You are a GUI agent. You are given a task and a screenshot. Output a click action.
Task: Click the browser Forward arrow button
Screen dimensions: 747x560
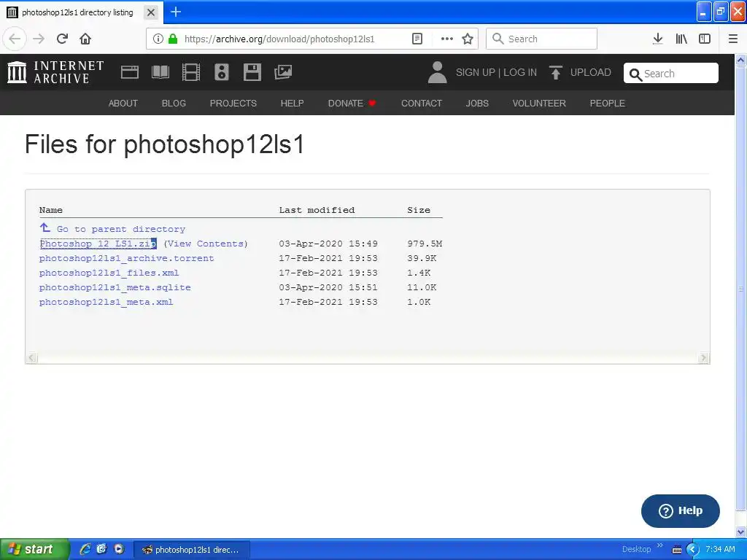pyautogui.click(x=39, y=39)
